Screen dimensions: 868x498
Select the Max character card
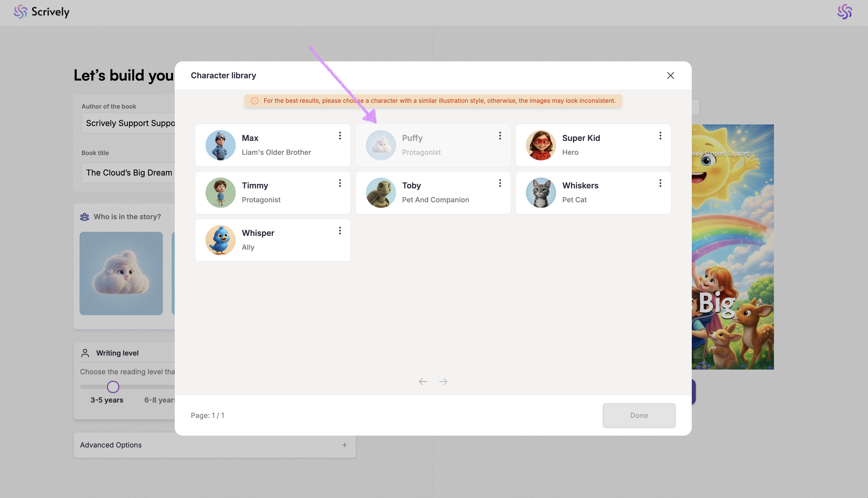point(272,145)
